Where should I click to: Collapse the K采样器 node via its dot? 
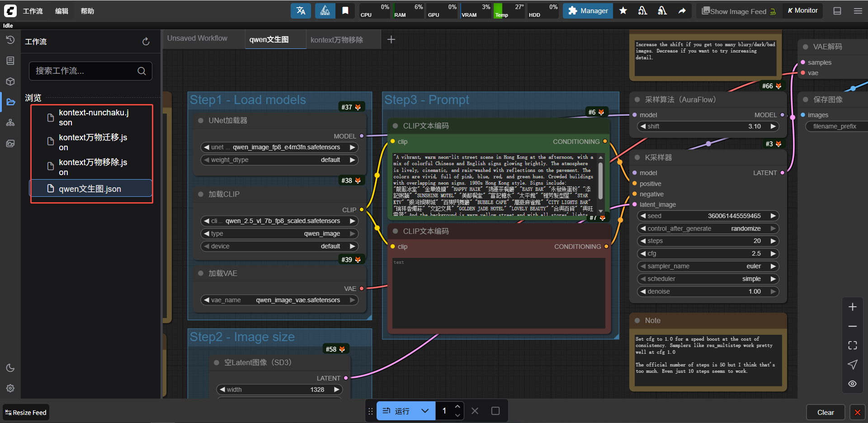(637, 157)
